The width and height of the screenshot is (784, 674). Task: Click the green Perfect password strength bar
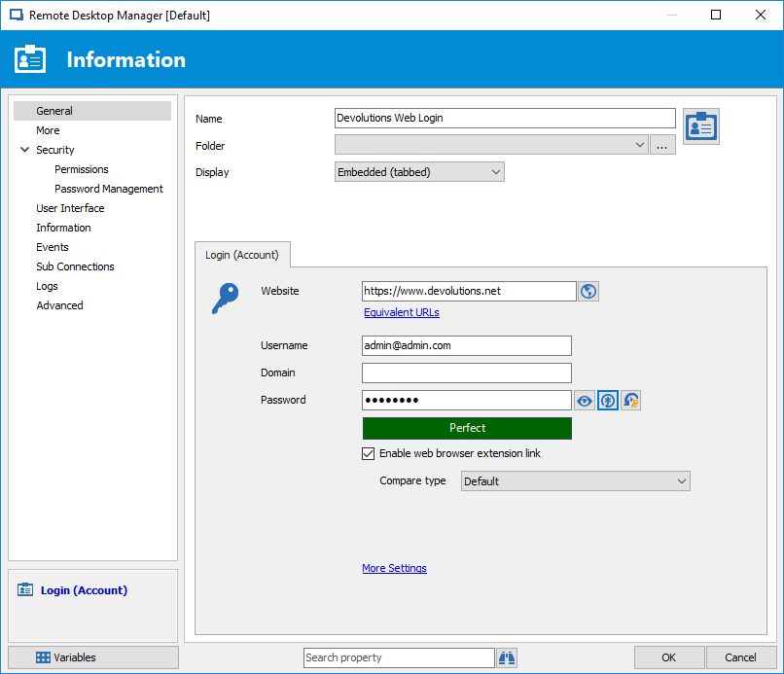(x=467, y=428)
